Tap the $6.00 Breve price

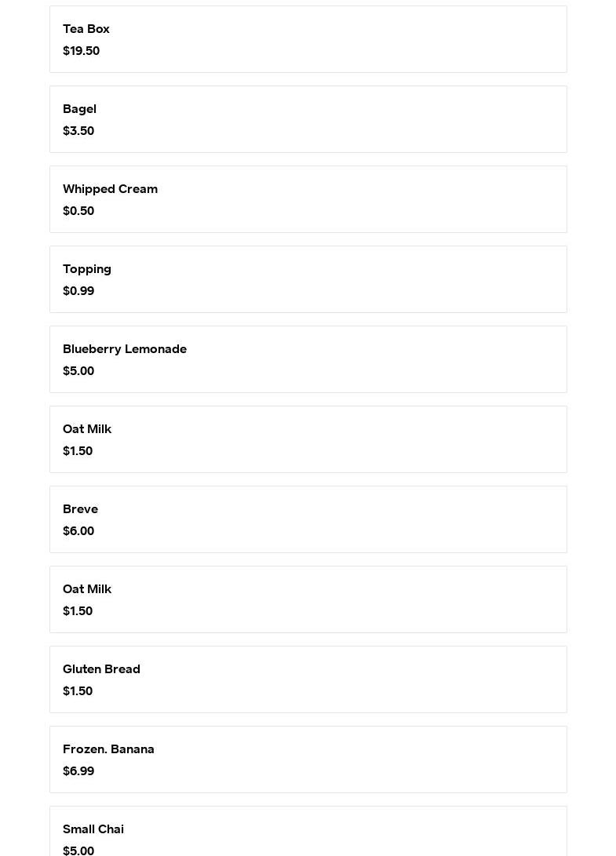coord(78,531)
